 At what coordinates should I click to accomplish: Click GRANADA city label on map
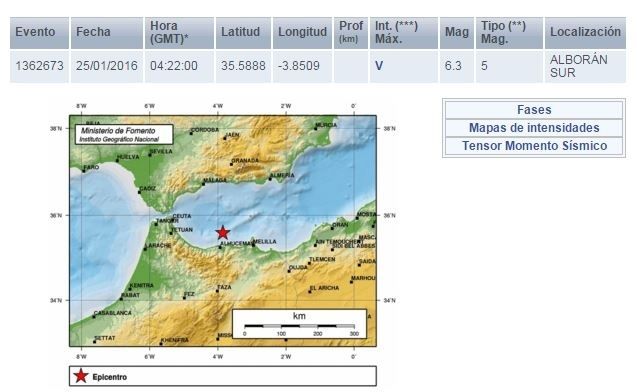(245, 161)
